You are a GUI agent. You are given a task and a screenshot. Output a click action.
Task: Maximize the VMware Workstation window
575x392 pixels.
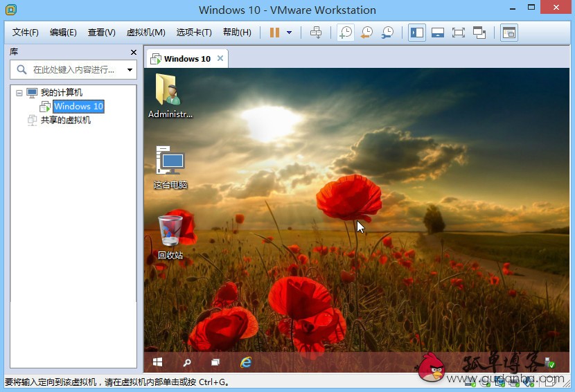point(531,8)
